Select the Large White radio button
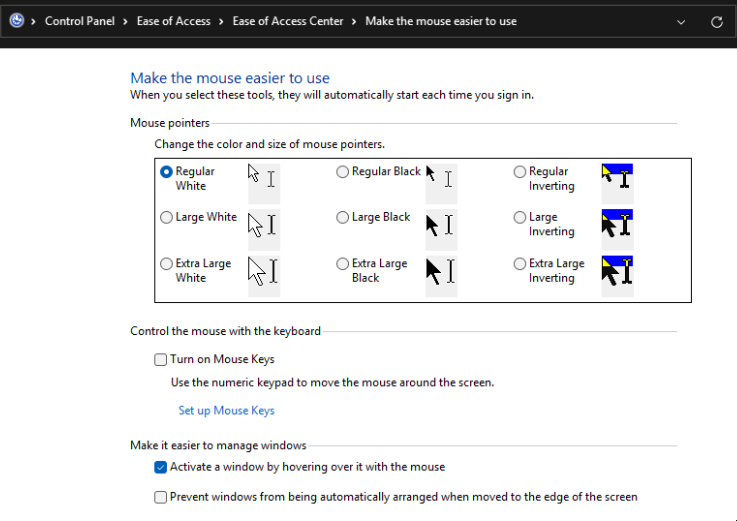This screenshot has height=521, width=737. click(x=166, y=217)
